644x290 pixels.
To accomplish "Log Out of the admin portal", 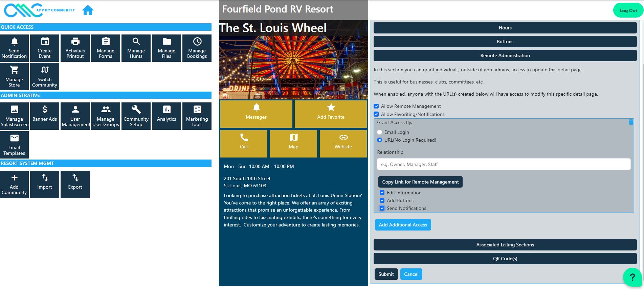I will click(x=628, y=10).
